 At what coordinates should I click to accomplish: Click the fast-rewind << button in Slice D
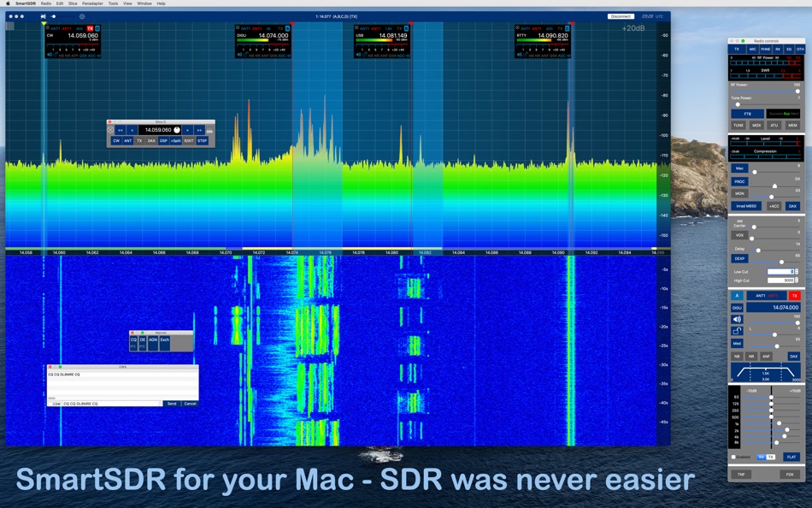click(121, 130)
